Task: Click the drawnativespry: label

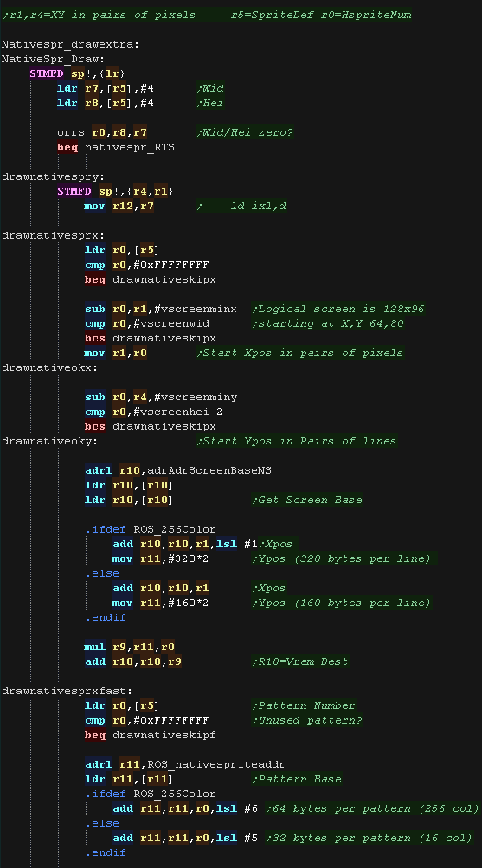Action: (53, 176)
